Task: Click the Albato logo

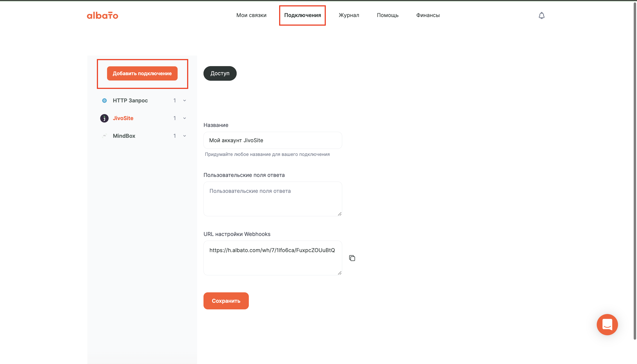Action: [102, 15]
